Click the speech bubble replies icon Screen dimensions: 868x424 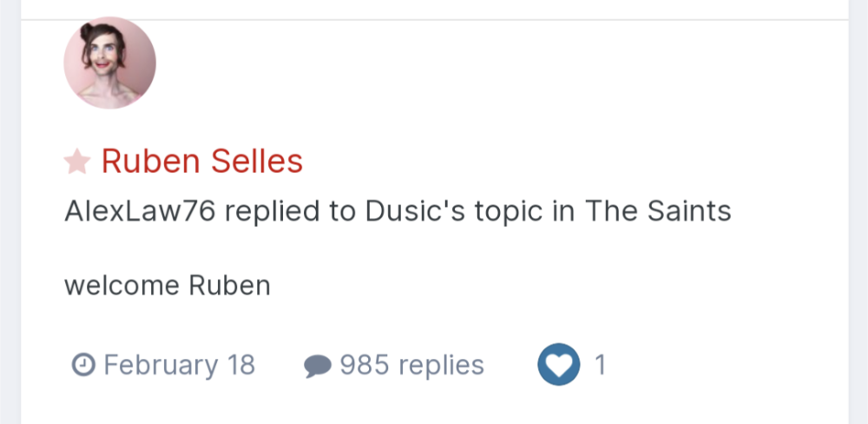318,366
